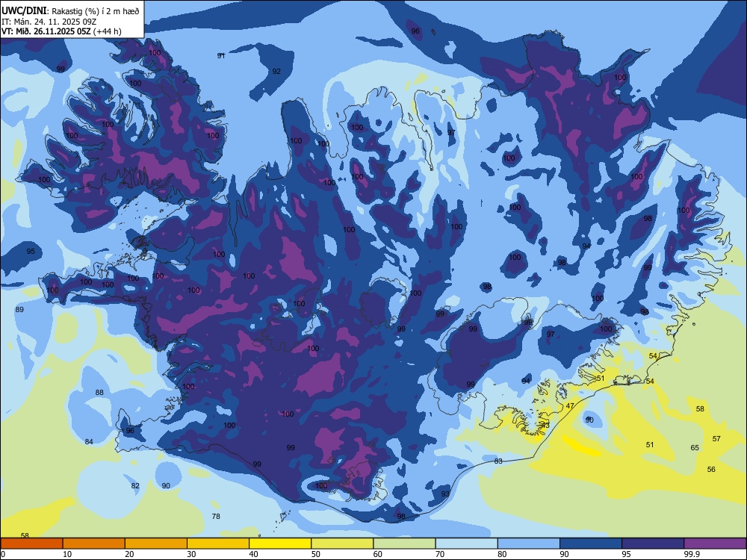
Task: Click the '83' humidity value on the map
Action: [x=498, y=461]
